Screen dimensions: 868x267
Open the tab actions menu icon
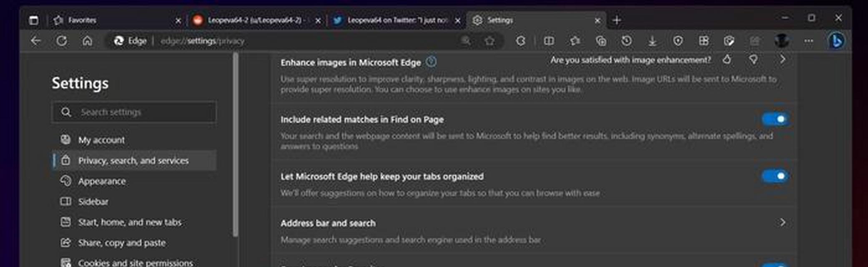point(34,20)
